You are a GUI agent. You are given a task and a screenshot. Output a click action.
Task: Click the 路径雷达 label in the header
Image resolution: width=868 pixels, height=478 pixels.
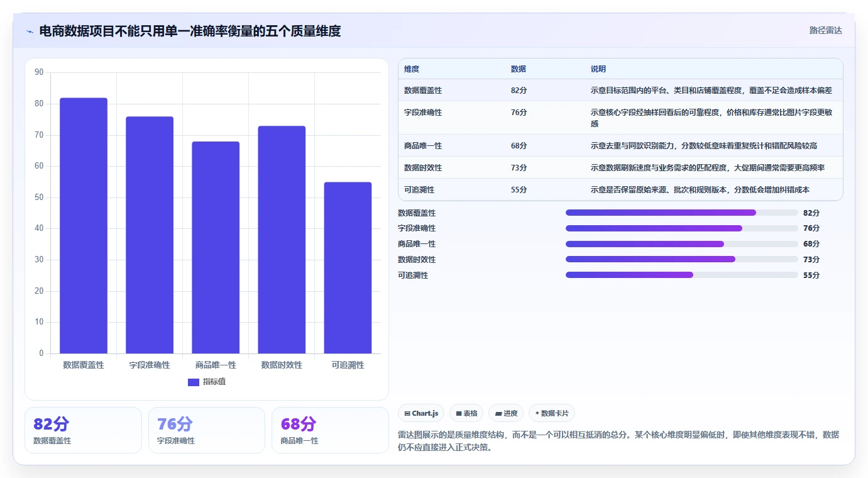(825, 30)
